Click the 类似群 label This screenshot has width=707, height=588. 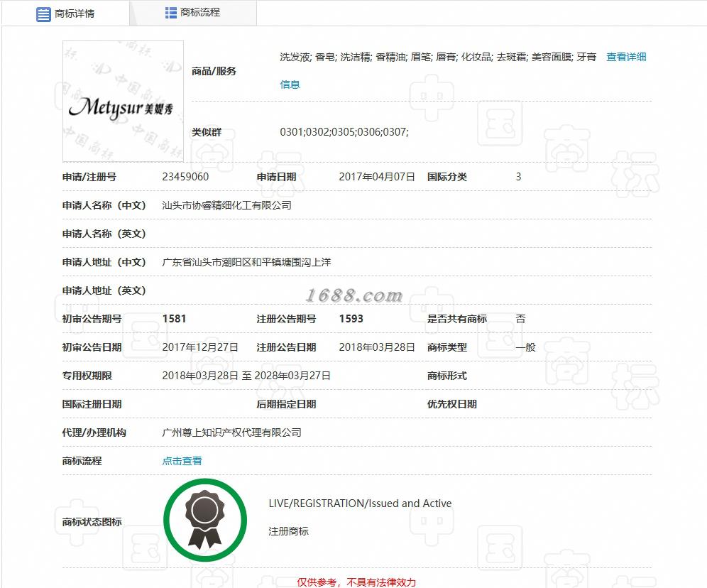click(x=207, y=132)
